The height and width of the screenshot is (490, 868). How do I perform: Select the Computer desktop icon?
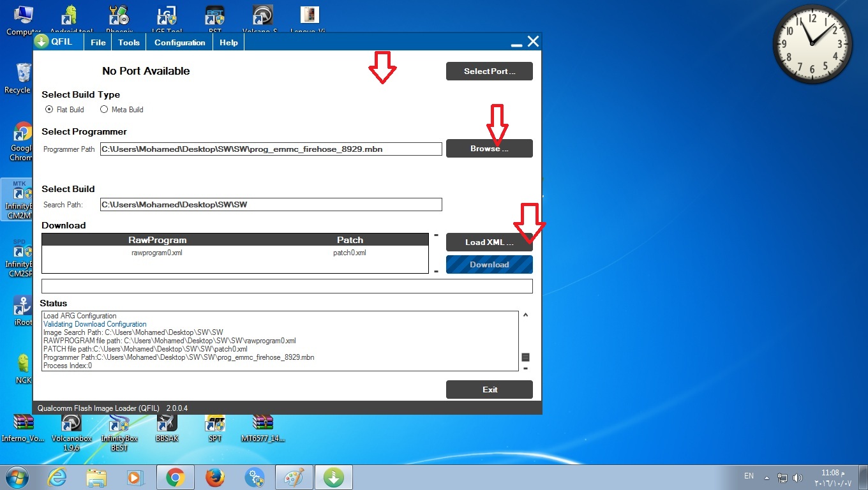24,20
